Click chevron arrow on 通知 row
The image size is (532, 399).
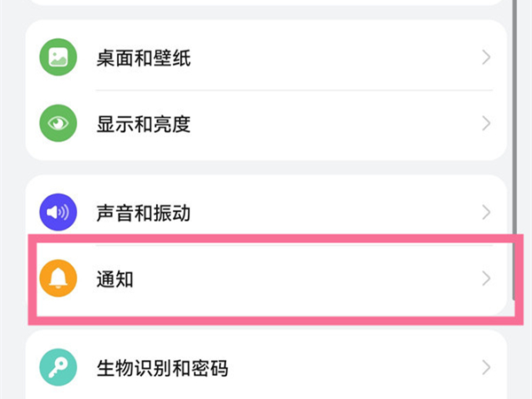486,279
